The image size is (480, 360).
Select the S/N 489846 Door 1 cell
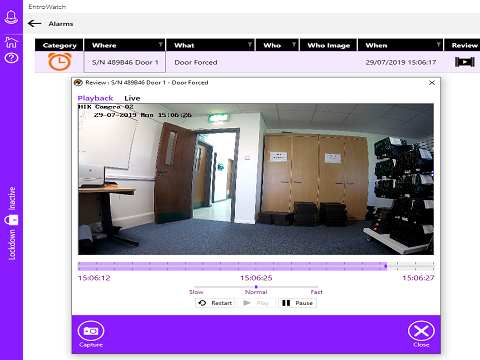pos(125,62)
